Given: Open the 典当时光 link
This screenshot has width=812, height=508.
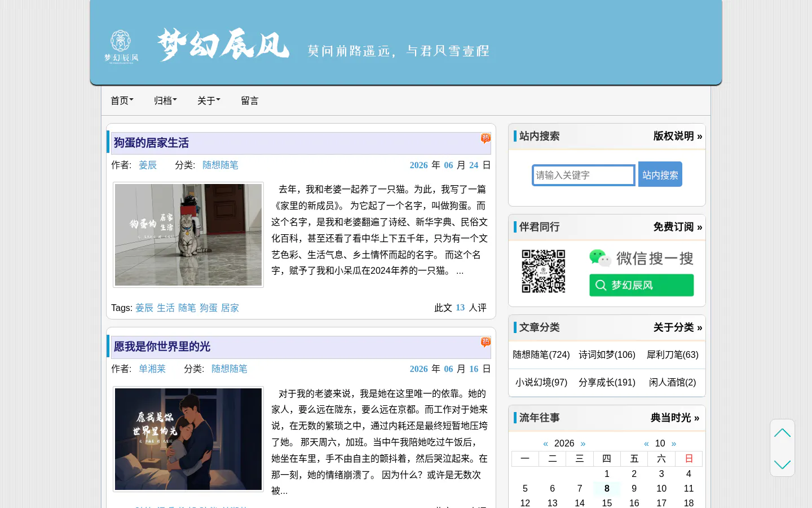Looking at the screenshot, I should point(675,418).
